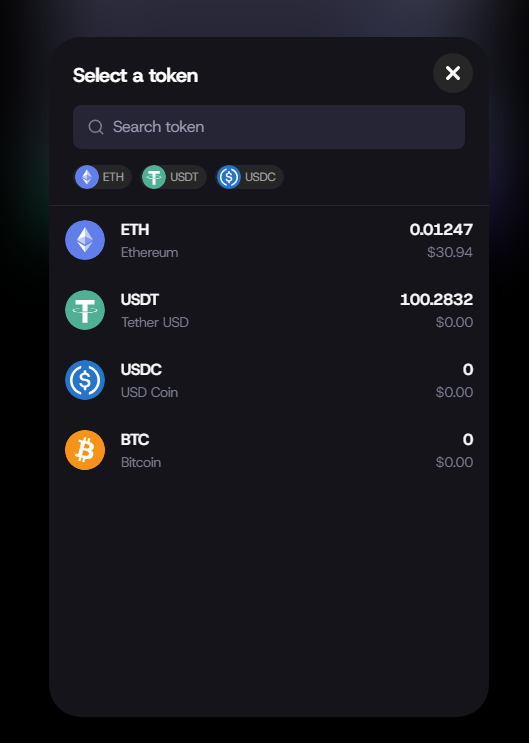The image size is (529, 743).
Task: Select the ETH quick-pick chip
Action: (x=102, y=177)
